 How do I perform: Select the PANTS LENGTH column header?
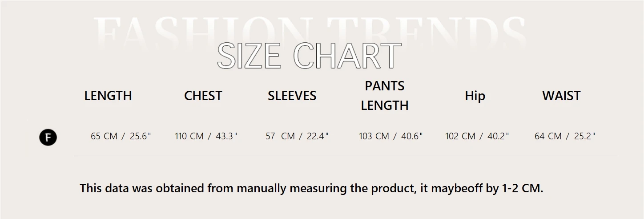tap(385, 96)
